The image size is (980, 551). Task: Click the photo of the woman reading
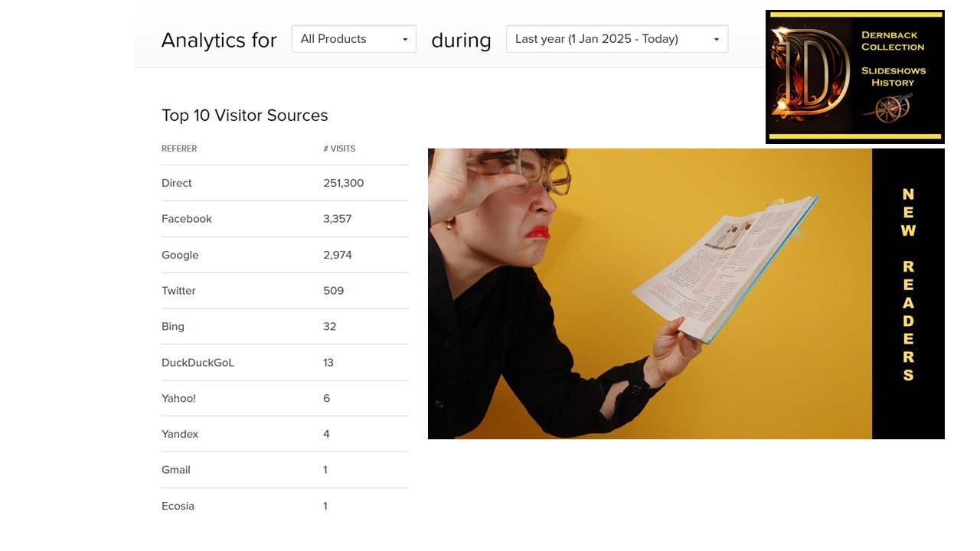point(649,294)
